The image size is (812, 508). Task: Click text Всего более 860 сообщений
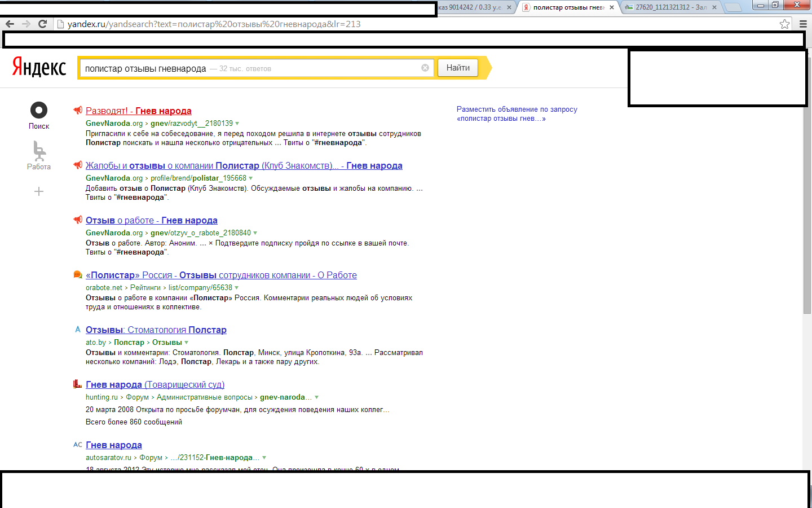point(134,422)
